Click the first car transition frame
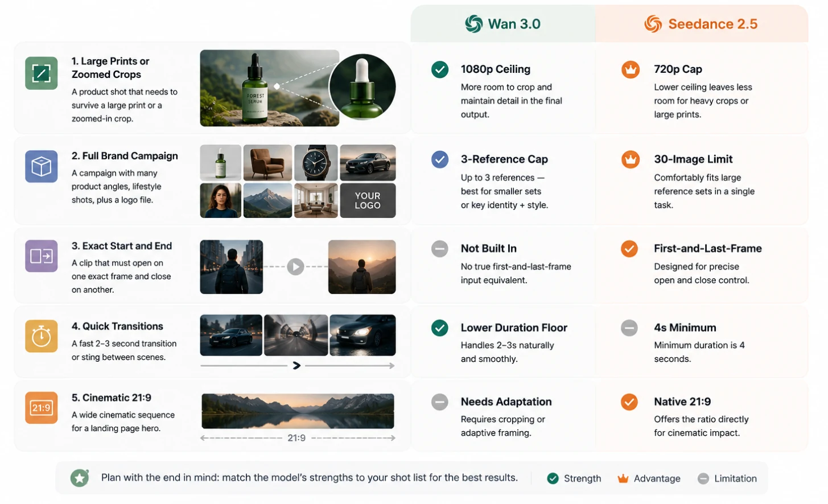The image size is (828, 504). click(x=231, y=335)
